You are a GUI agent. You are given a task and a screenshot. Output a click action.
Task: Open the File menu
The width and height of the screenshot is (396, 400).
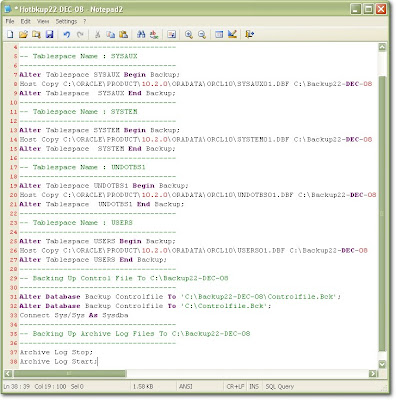coord(10,21)
